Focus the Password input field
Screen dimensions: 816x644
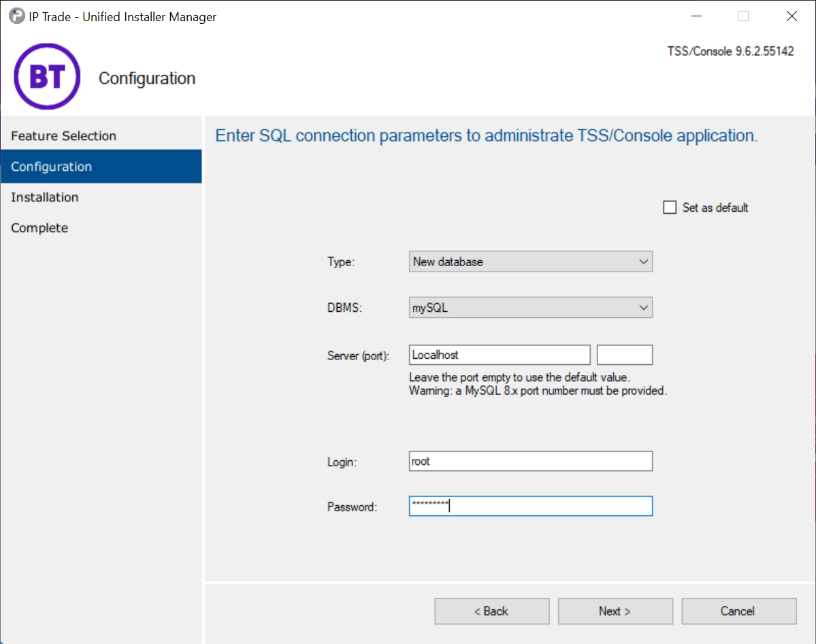pyautogui.click(x=530, y=506)
